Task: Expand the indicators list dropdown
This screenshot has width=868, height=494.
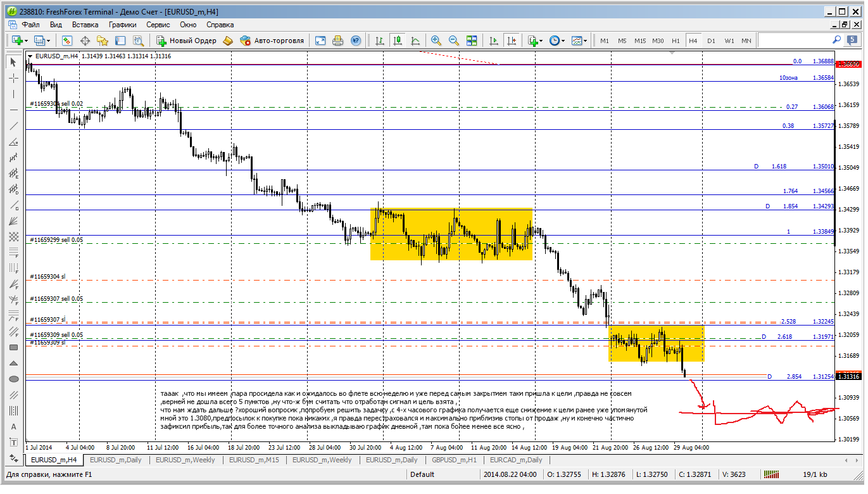Action: 540,41
